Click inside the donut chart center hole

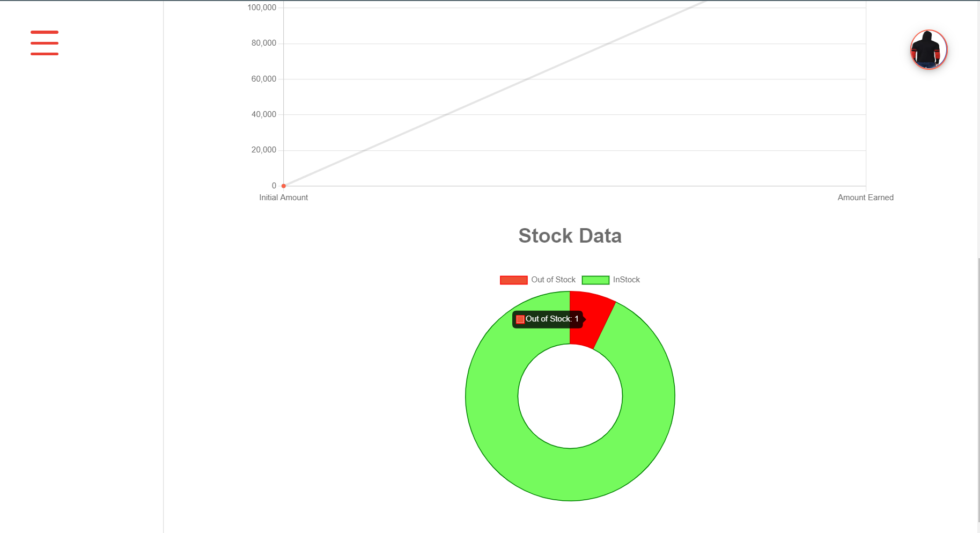(570, 396)
